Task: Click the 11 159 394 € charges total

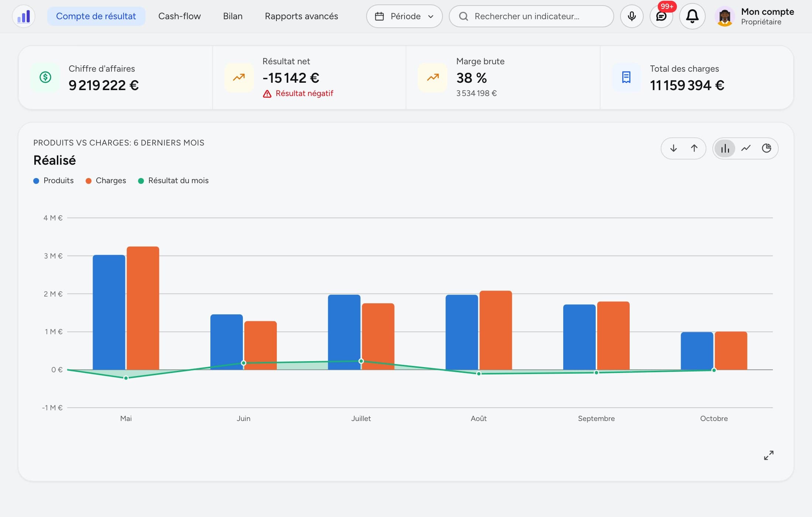Action: 687,85
